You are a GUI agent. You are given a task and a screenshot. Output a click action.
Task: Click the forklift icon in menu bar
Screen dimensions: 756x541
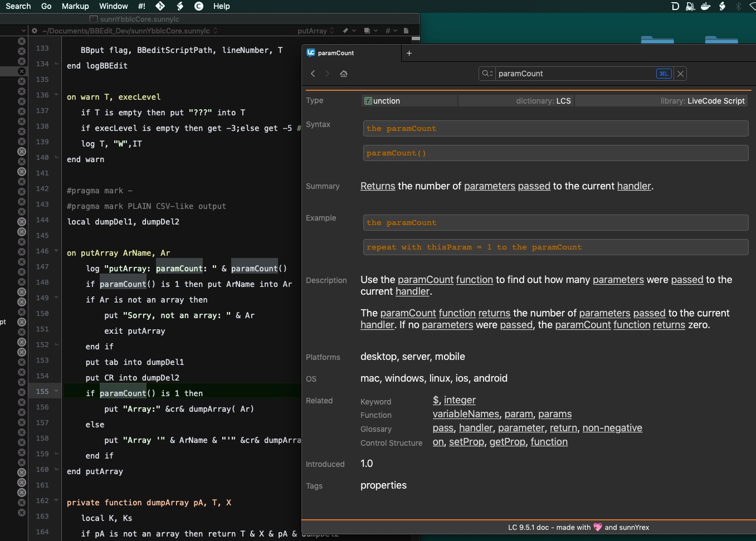click(x=690, y=6)
